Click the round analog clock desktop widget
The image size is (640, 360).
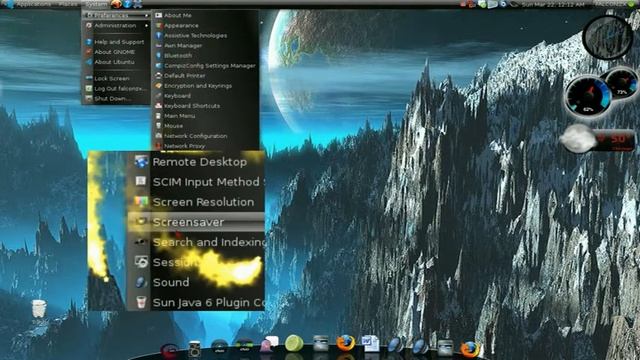click(608, 37)
